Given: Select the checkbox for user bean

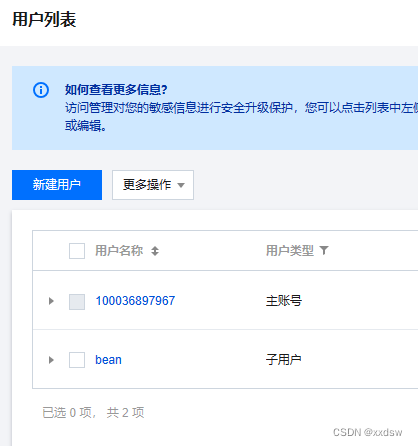Looking at the screenshot, I should pyautogui.click(x=77, y=360).
